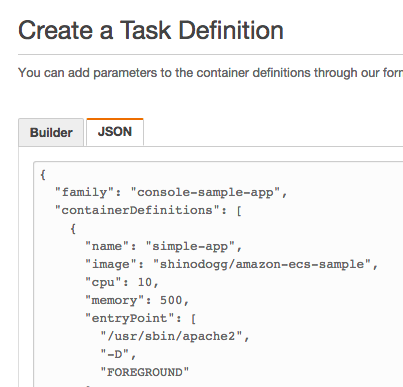Switch to the Builder tab
The width and height of the screenshot is (403, 387).
click(51, 132)
